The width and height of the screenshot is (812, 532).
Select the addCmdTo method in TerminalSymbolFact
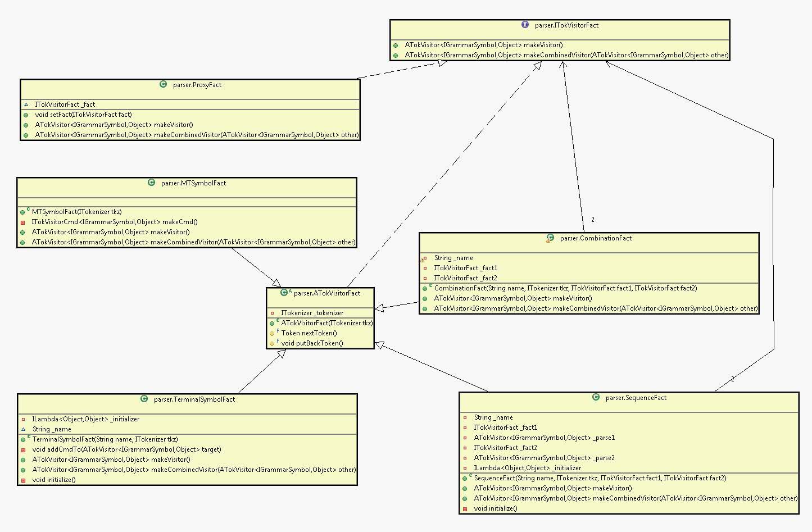tap(126, 449)
